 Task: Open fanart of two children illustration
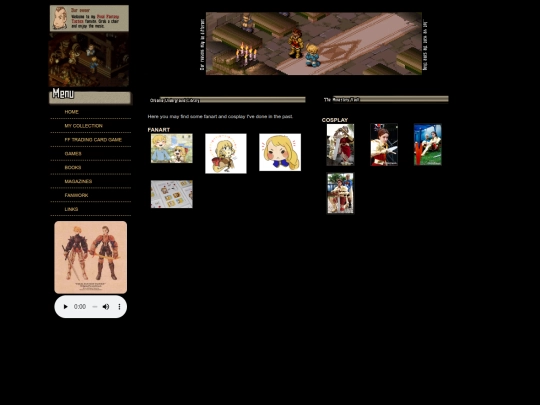click(x=172, y=148)
